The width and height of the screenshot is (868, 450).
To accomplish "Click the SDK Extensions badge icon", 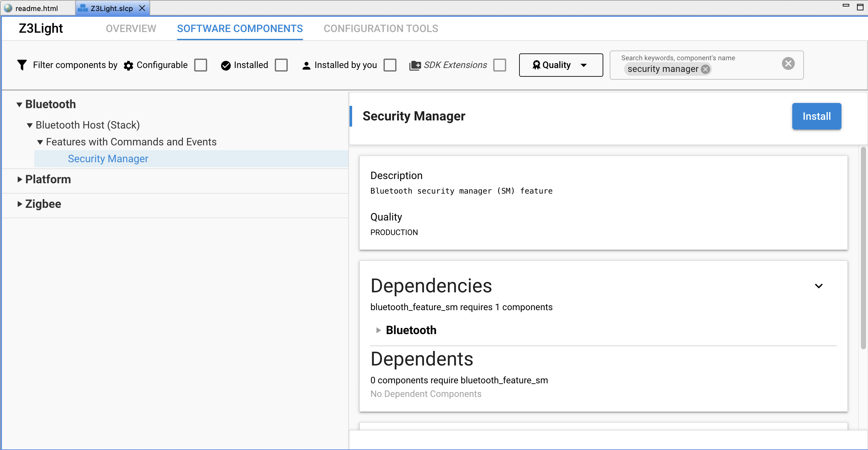I will pyautogui.click(x=415, y=65).
